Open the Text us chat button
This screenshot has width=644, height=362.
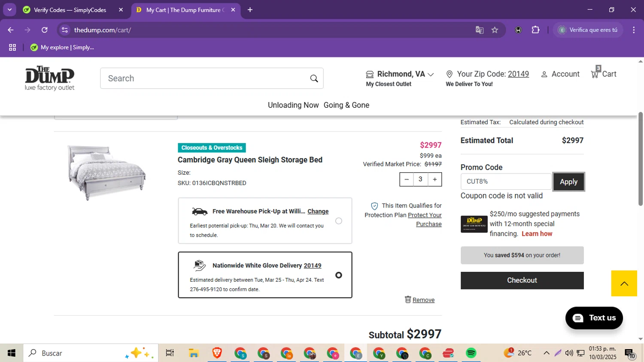594,318
